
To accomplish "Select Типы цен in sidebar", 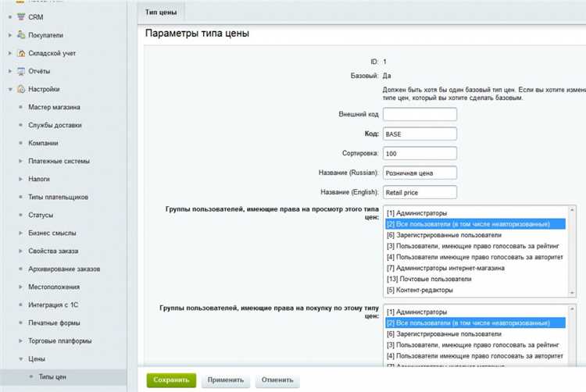I will click(52, 376).
